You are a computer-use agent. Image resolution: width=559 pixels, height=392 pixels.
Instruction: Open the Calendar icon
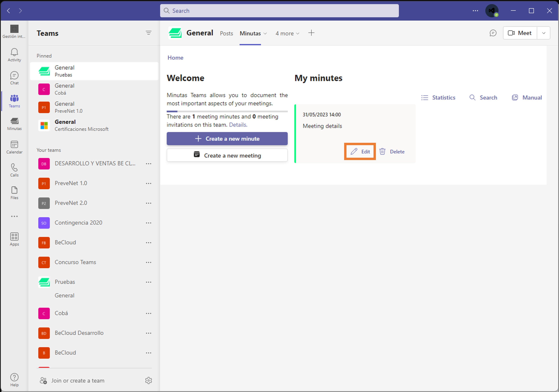click(x=14, y=147)
